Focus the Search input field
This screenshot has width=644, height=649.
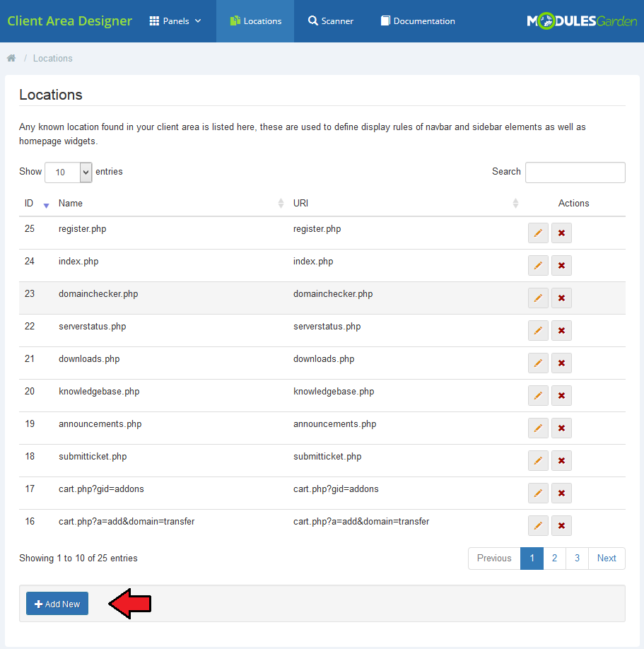click(575, 173)
